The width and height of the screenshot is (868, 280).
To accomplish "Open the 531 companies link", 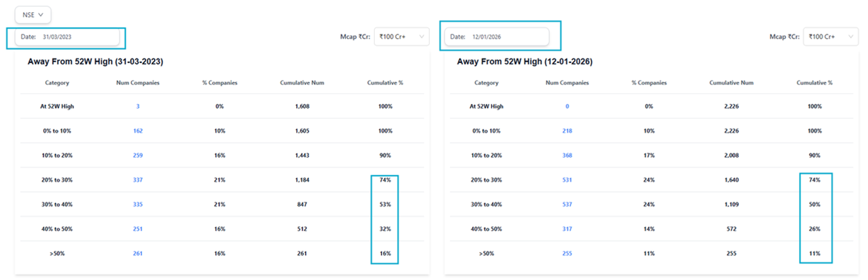I will coord(567,180).
